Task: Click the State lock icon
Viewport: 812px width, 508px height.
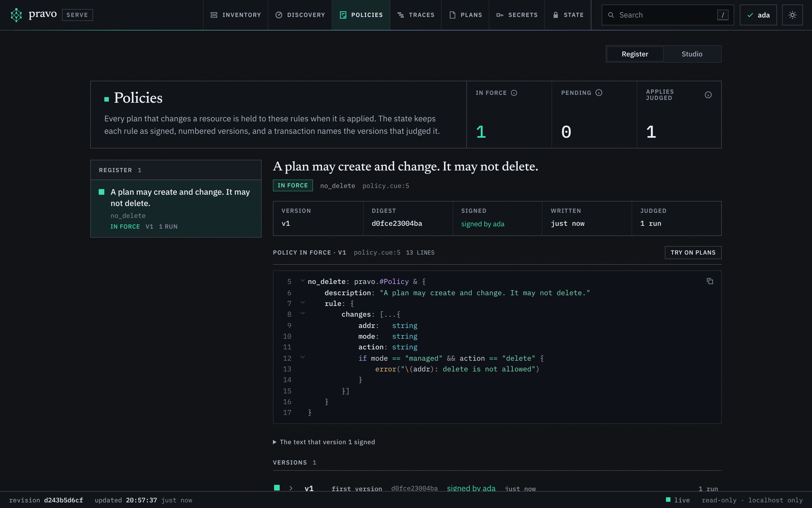Action: point(556,15)
